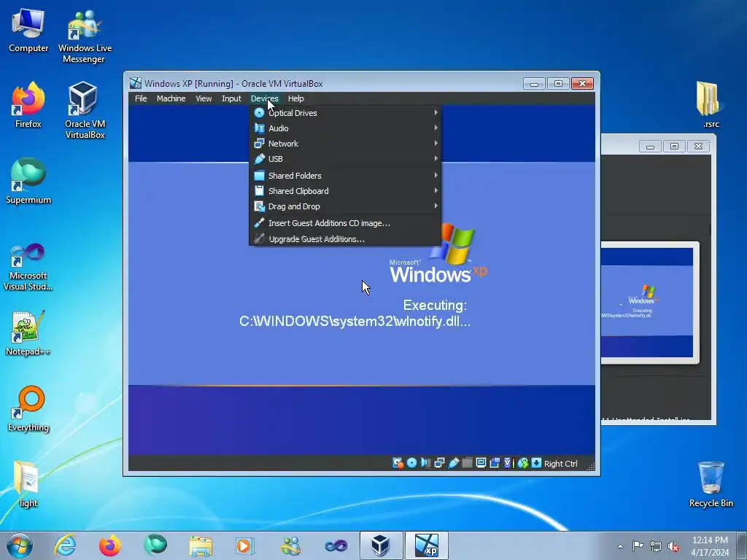Select the Oracle VM VirtualBox desktop shortcut
Viewport: 747px width, 560px height.
85,111
